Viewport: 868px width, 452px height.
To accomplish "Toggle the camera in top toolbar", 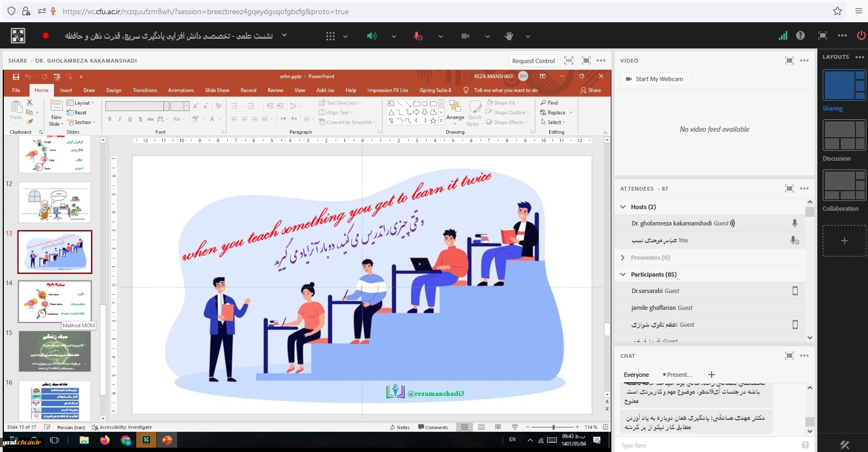I will 465,36.
